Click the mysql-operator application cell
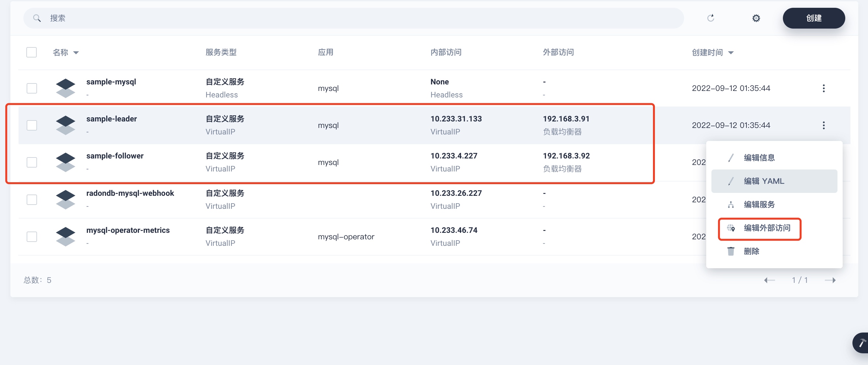This screenshot has width=868, height=365. (x=346, y=237)
